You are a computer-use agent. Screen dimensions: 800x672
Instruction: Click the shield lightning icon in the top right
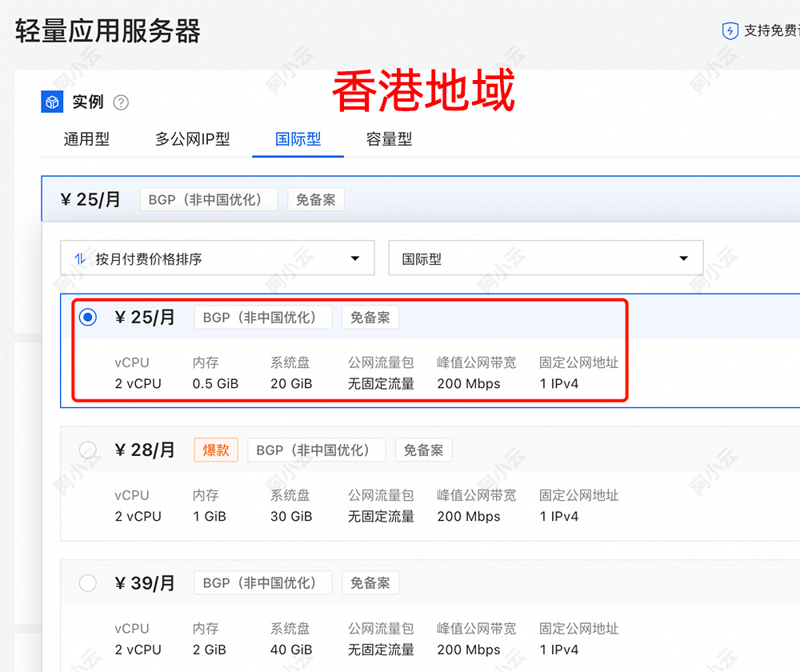click(730, 30)
